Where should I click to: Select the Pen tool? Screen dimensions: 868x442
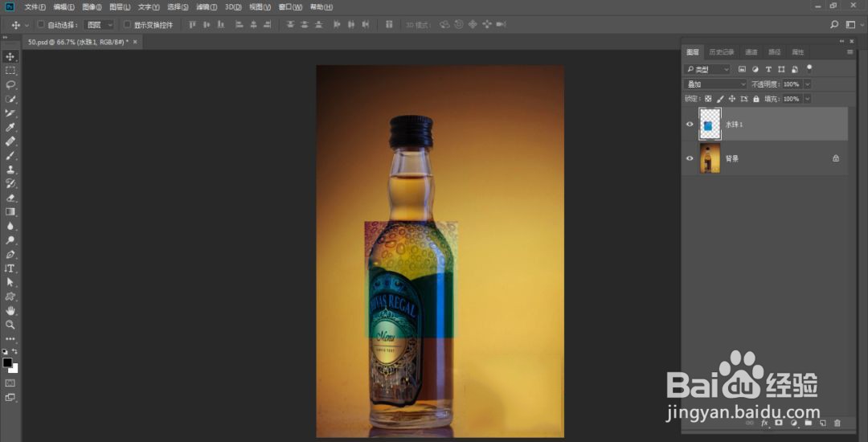pyautogui.click(x=10, y=255)
